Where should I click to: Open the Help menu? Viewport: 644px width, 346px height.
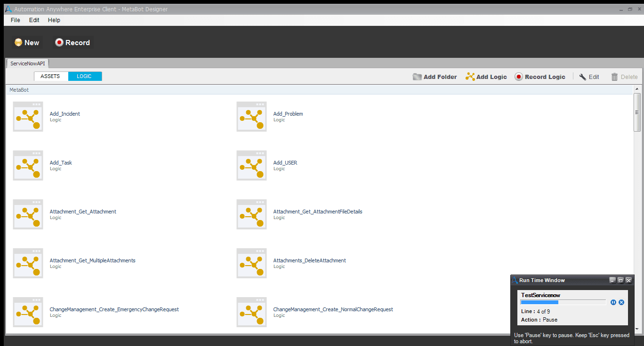(54, 20)
